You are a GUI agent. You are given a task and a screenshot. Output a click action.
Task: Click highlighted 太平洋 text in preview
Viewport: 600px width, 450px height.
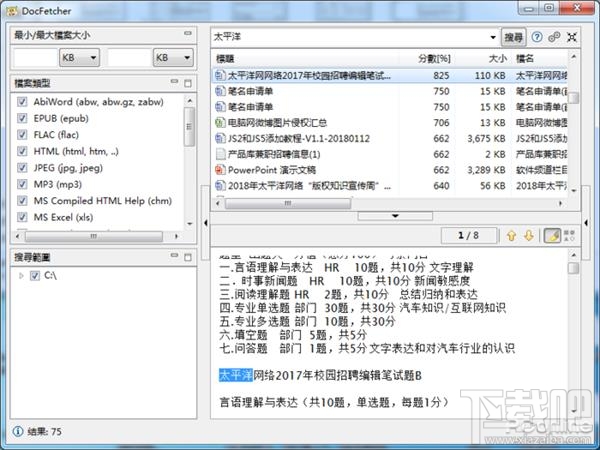tap(236, 375)
